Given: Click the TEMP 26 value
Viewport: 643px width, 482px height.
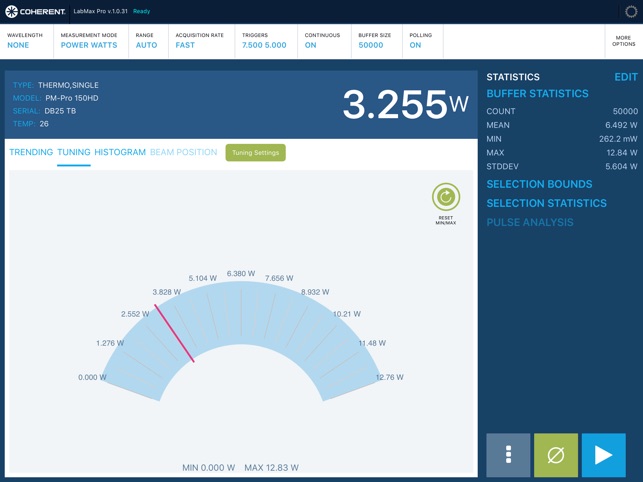Looking at the screenshot, I should (44, 124).
